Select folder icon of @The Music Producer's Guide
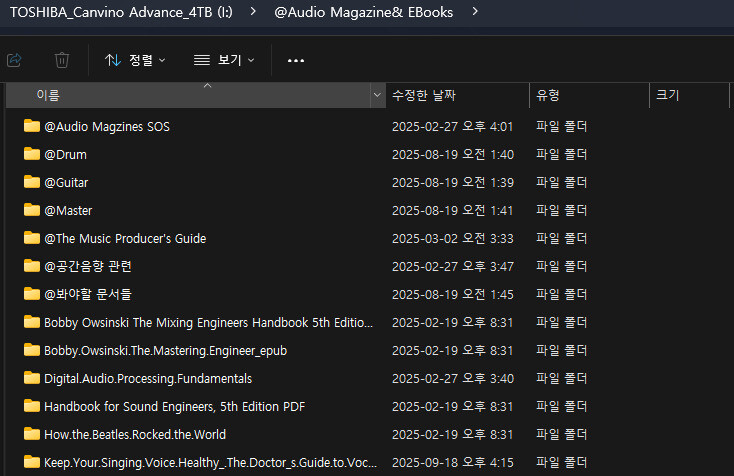734x476 pixels. click(32, 238)
